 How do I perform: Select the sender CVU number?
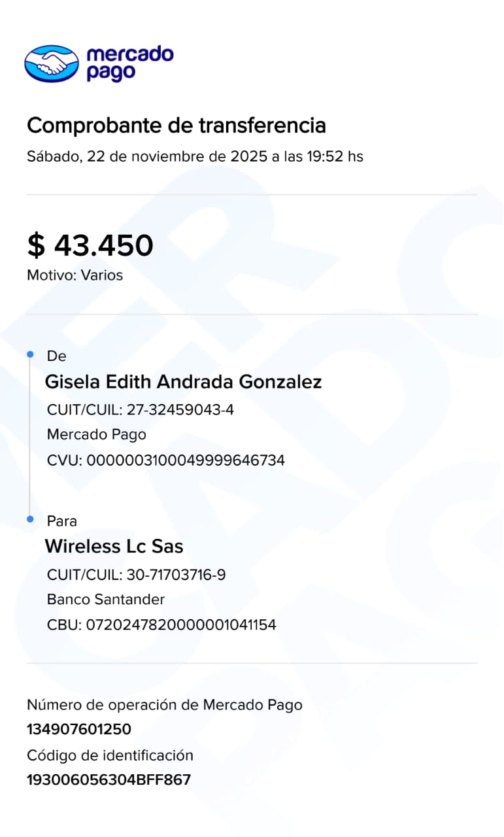166,460
